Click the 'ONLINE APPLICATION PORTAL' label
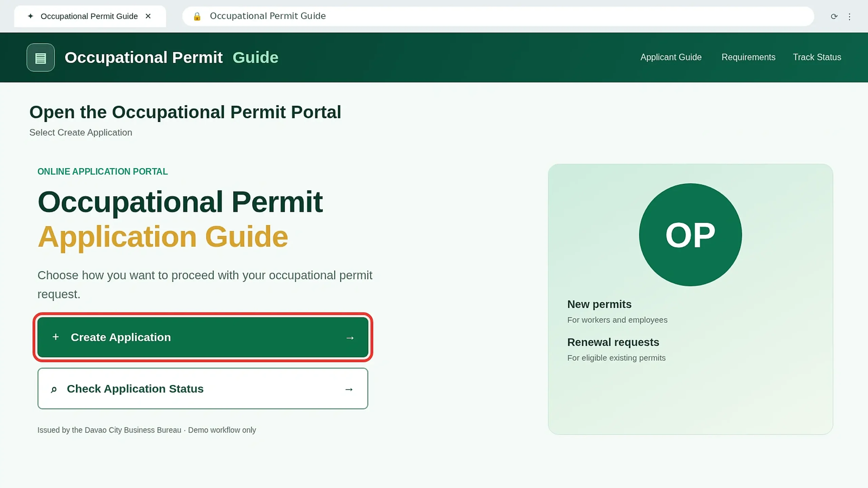Image resolution: width=868 pixels, height=488 pixels. point(102,171)
